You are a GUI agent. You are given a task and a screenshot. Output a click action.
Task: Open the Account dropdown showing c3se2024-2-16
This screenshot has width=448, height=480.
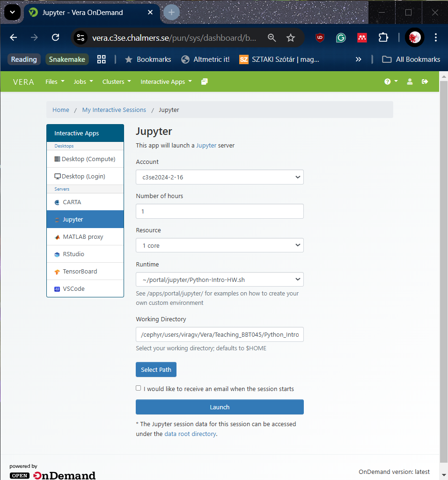(x=220, y=177)
